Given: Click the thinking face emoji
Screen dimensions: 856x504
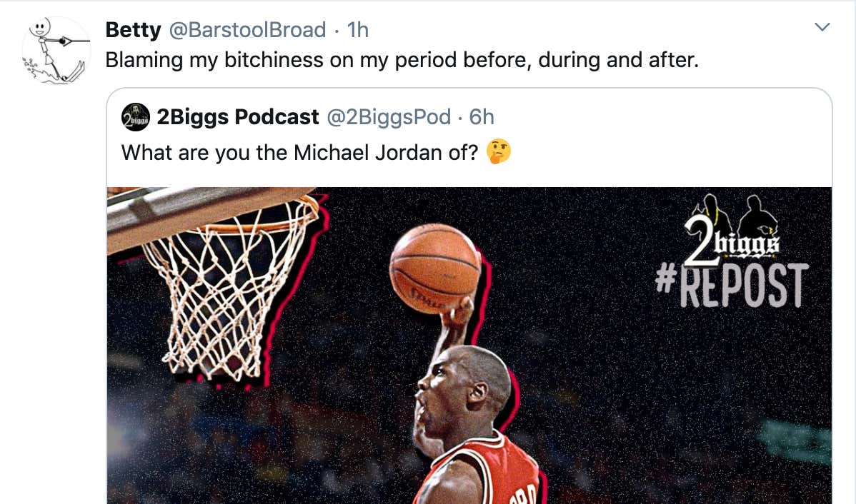Looking at the screenshot, I should click(499, 151).
